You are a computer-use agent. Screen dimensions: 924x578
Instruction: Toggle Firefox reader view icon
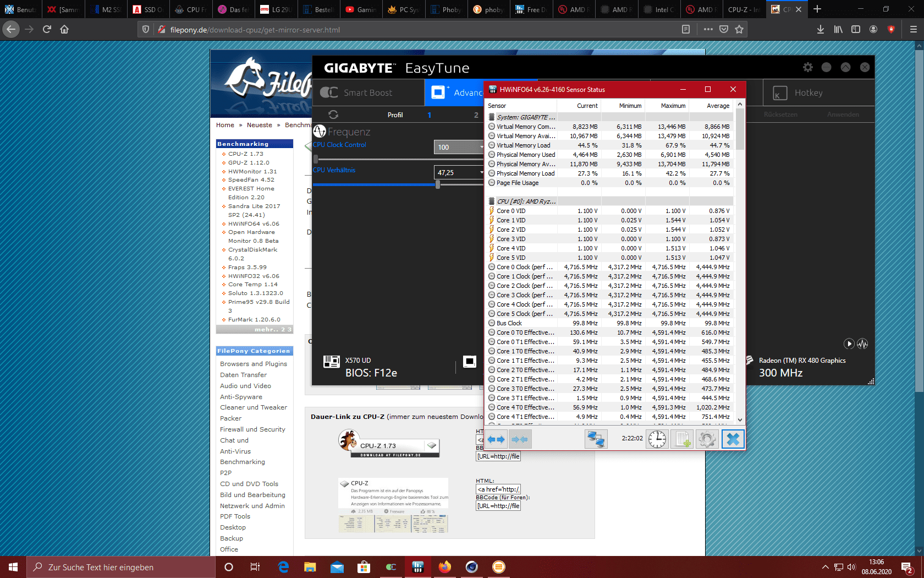(686, 29)
